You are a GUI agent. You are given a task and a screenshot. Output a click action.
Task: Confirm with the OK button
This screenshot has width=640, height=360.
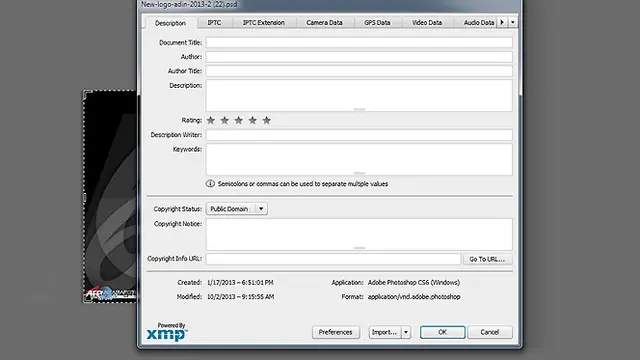[442, 332]
